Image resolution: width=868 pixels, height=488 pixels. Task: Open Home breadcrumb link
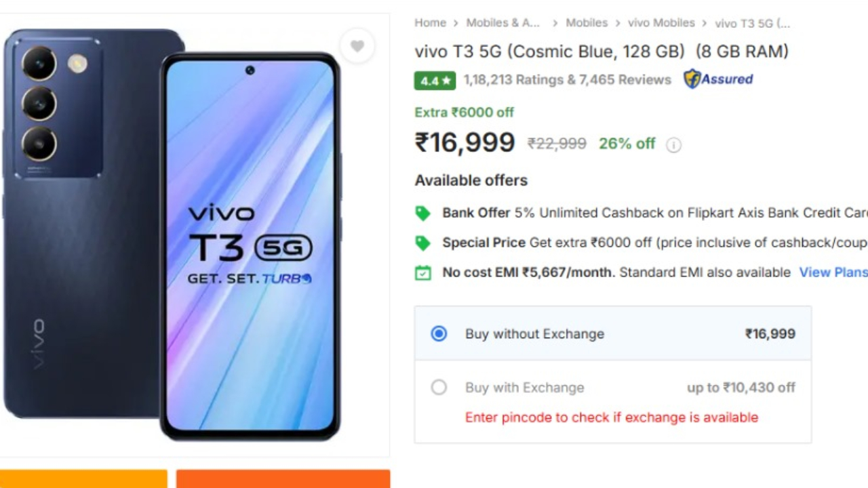point(430,23)
